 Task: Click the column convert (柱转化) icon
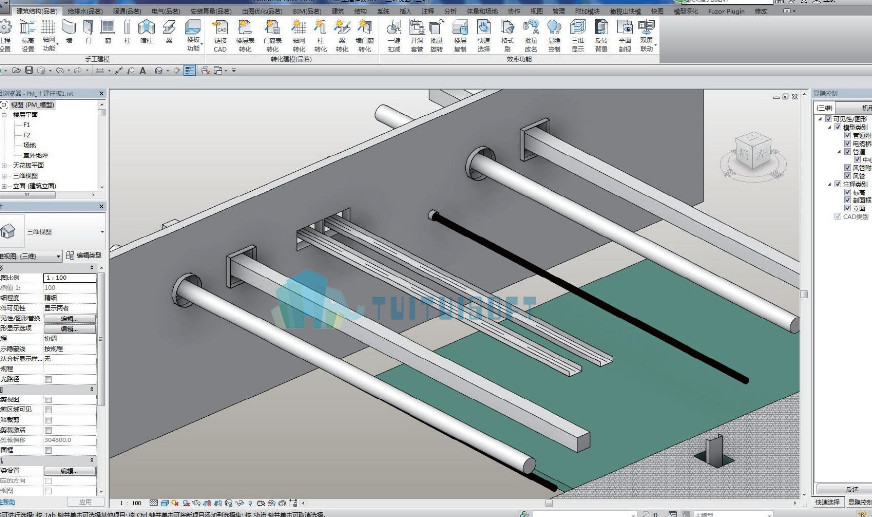(x=320, y=35)
